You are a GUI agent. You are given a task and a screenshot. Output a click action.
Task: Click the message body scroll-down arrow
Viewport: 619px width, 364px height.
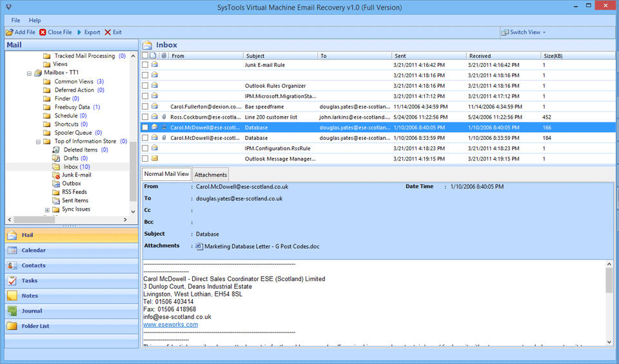609,342
